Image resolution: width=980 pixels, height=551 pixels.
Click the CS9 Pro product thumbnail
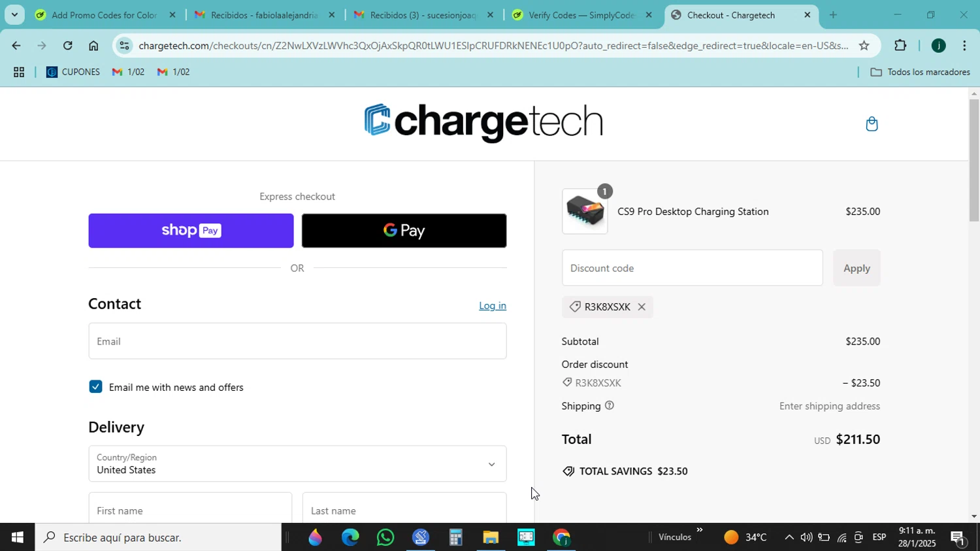pos(585,212)
